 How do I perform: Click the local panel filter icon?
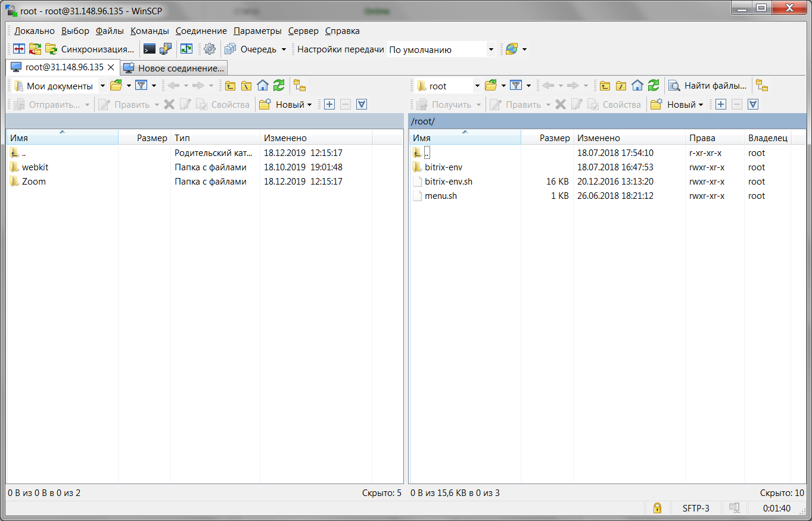pyautogui.click(x=141, y=86)
